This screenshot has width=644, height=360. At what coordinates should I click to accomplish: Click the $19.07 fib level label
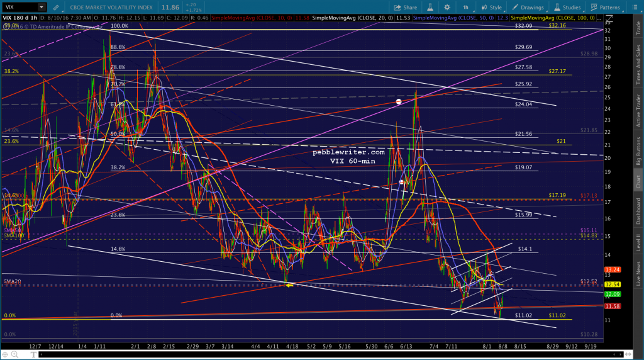(524, 167)
